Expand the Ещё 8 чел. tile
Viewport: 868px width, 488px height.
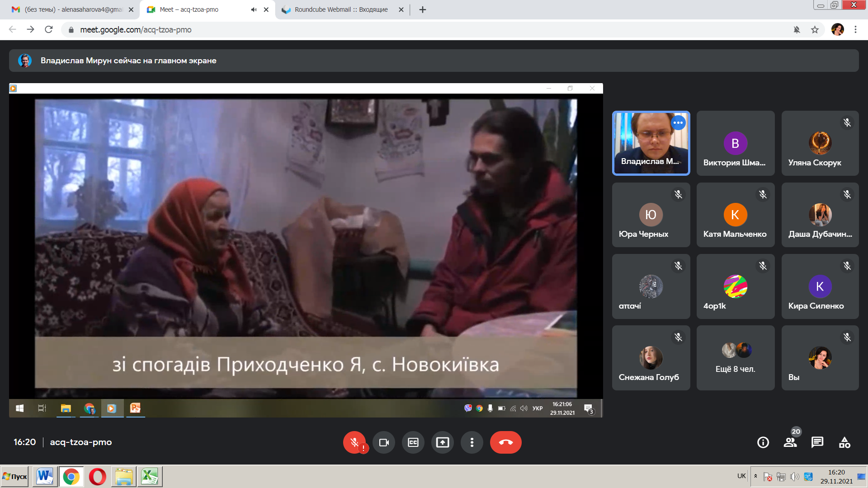coord(736,358)
